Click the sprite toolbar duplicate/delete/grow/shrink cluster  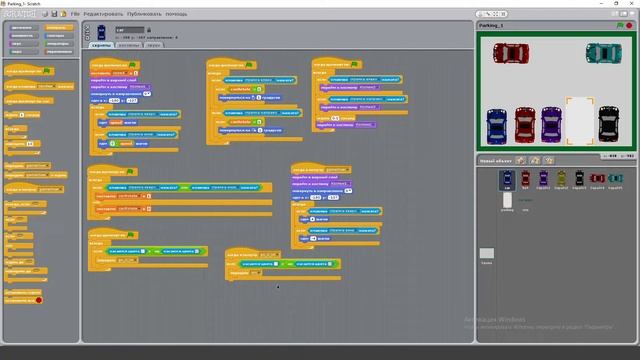click(x=491, y=14)
